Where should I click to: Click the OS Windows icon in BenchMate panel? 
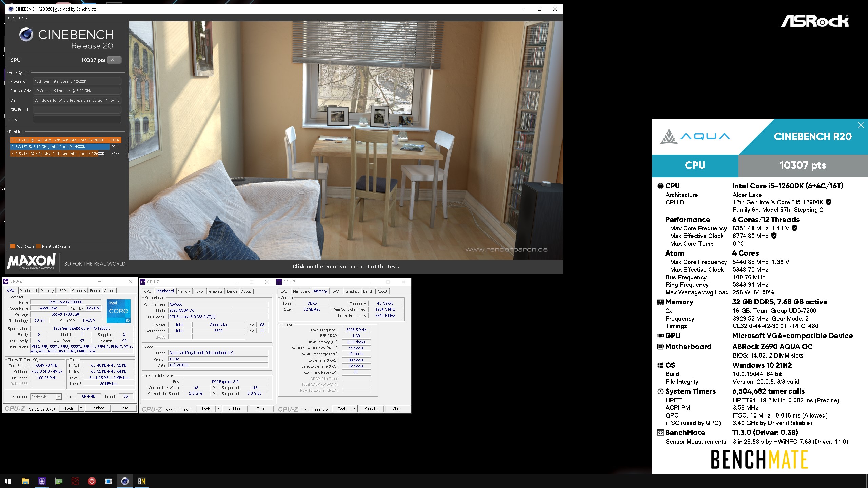660,365
